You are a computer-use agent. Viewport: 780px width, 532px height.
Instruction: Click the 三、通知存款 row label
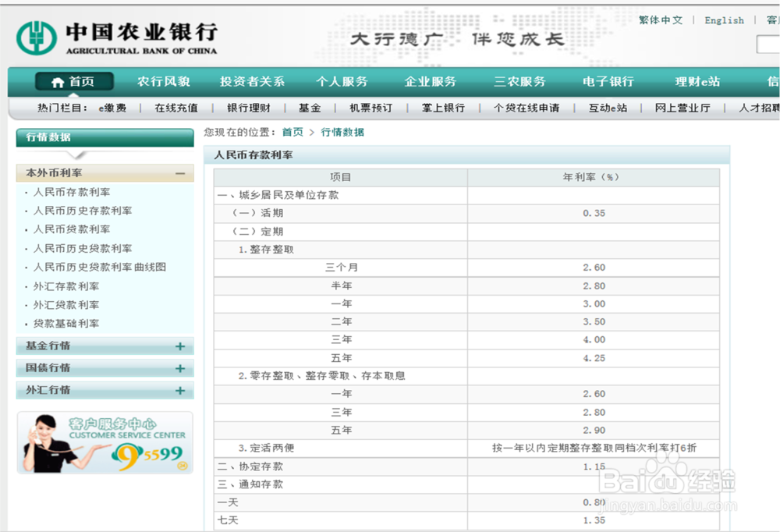click(x=250, y=484)
